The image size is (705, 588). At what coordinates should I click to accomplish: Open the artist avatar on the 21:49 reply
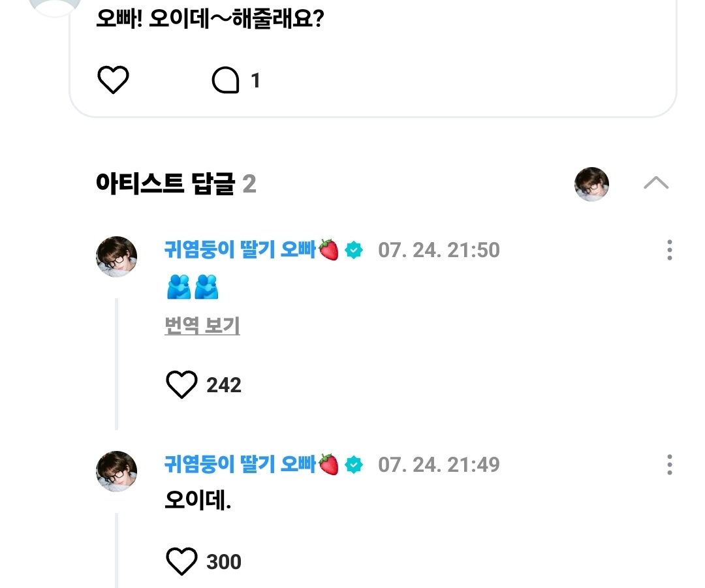point(117,471)
